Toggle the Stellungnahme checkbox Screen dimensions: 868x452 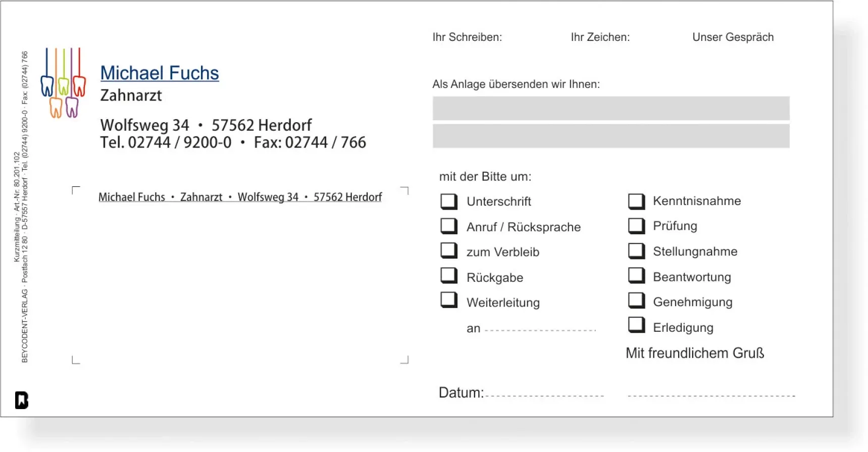(x=636, y=250)
